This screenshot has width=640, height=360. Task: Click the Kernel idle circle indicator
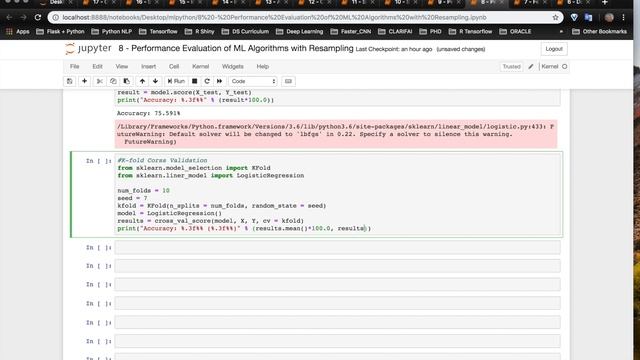click(564, 67)
